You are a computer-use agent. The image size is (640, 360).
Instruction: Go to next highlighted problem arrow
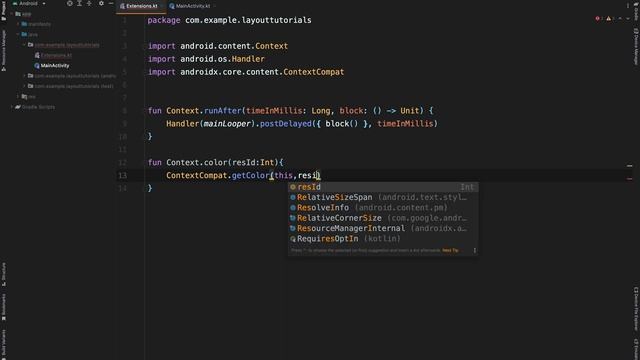[x=628, y=18]
